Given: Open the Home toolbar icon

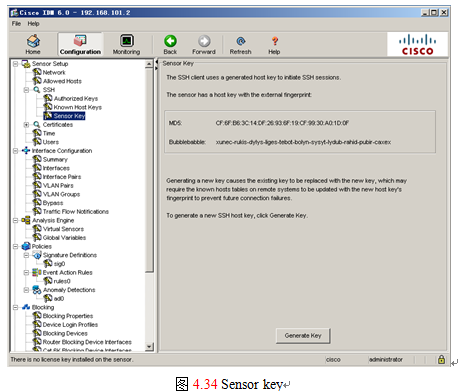Looking at the screenshot, I should [33, 41].
